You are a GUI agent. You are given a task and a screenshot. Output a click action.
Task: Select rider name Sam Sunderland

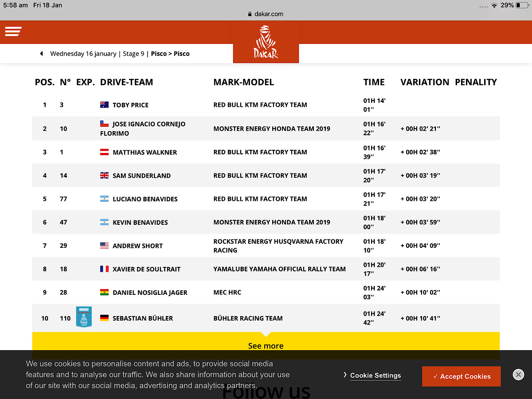tap(142, 176)
